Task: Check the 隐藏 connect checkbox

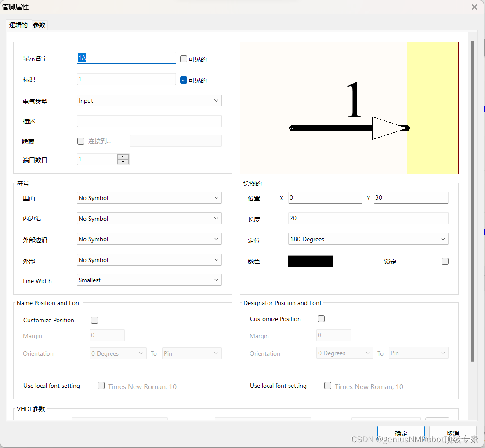Action: click(x=81, y=141)
